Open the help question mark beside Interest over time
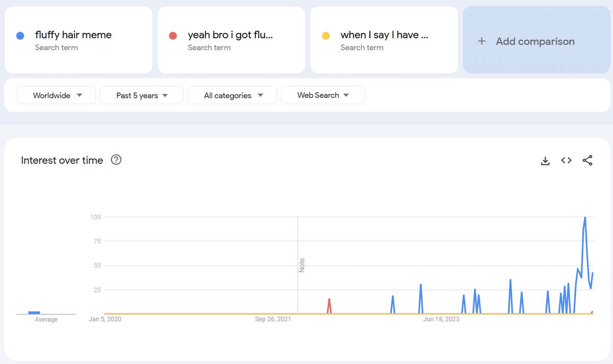This screenshot has height=364, width=613. tap(116, 160)
